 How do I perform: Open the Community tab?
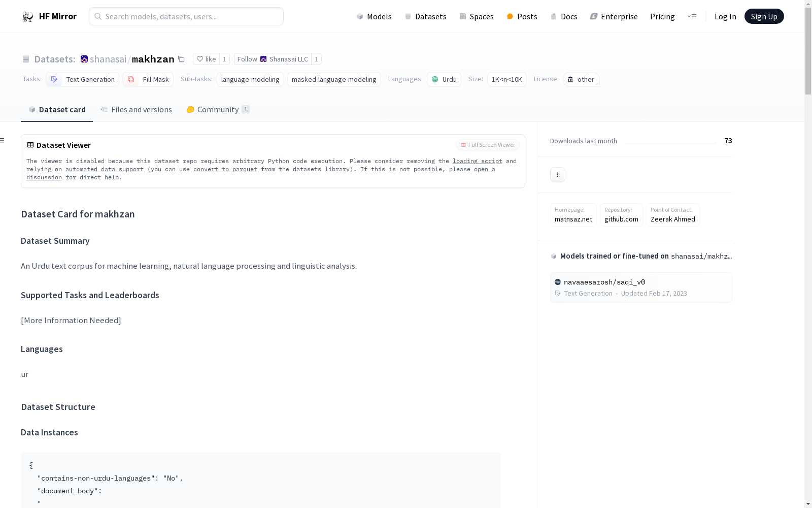tap(218, 110)
